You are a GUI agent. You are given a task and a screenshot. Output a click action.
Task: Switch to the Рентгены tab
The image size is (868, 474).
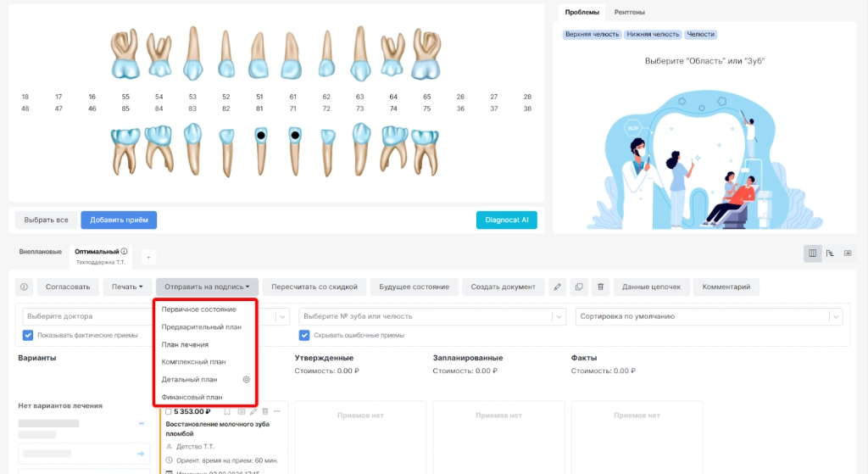(x=629, y=13)
